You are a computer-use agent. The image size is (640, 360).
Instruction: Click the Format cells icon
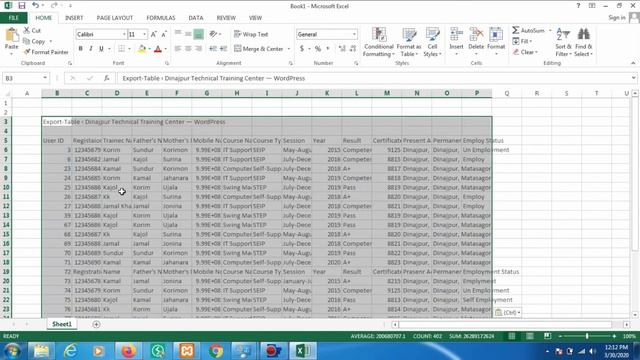(x=496, y=35)
